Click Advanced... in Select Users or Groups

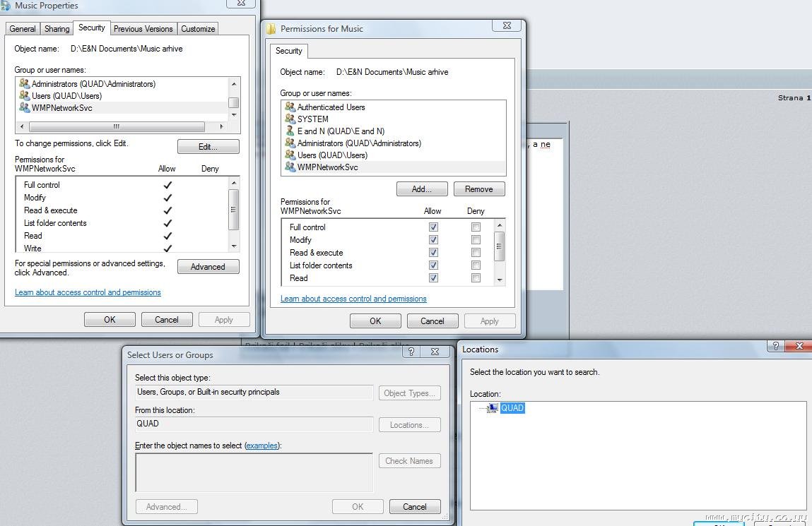click(x=167, y=507)
